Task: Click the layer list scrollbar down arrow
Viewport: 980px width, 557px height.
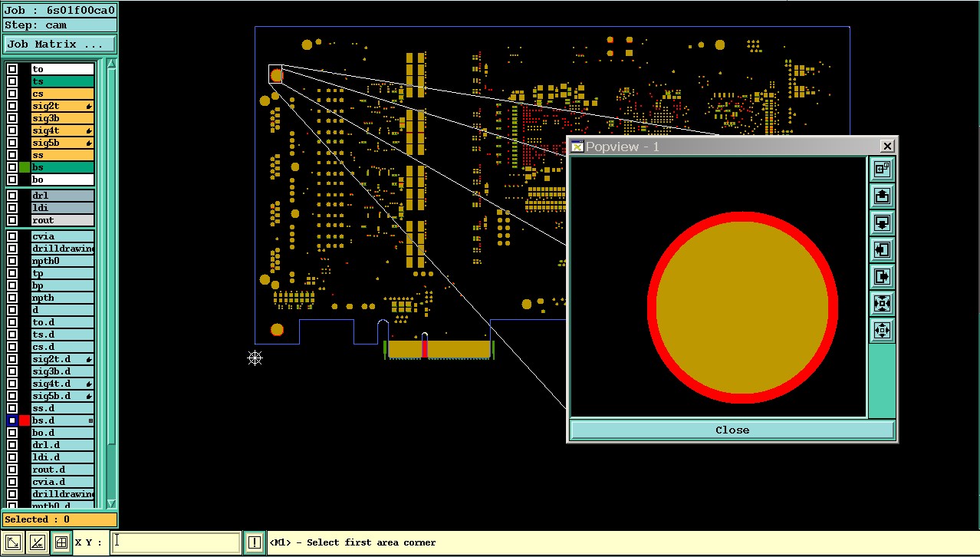Action: click(x=111, y=503)
